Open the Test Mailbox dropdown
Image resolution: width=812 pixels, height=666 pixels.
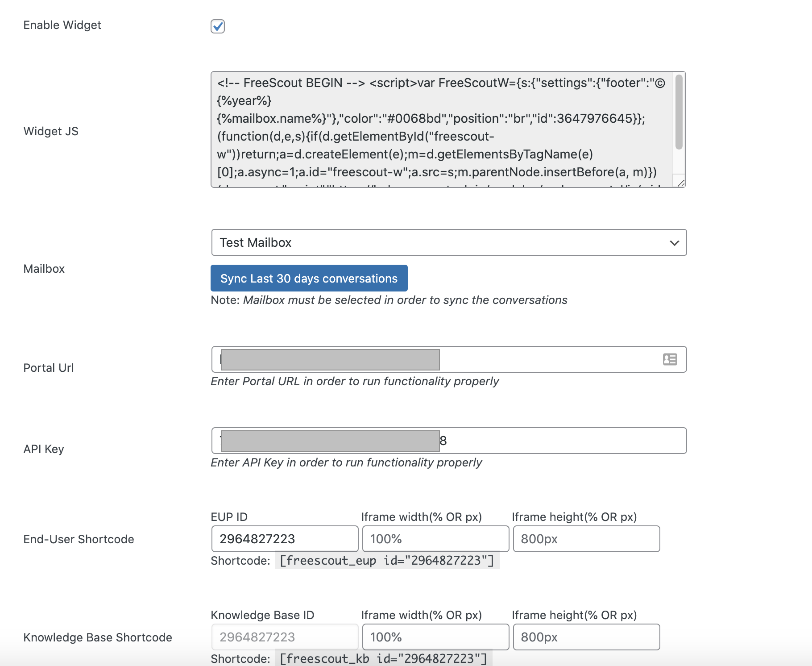click(449, 242)
